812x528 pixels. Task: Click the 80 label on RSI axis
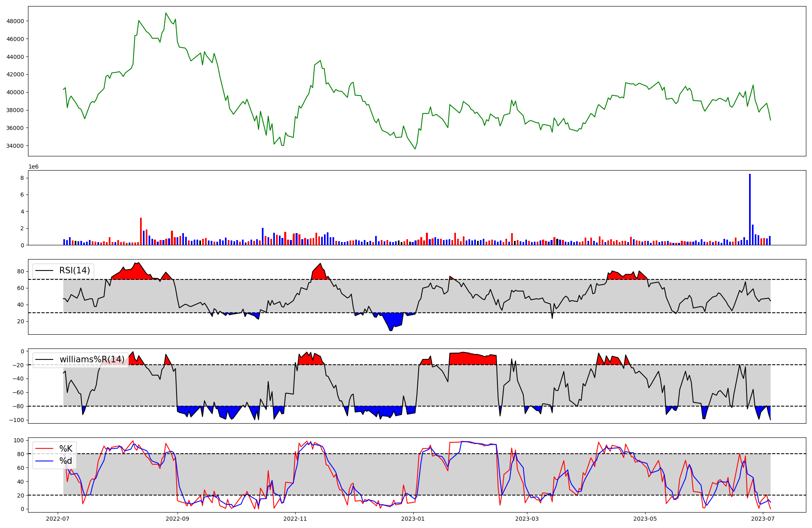[x=21, y=271]
